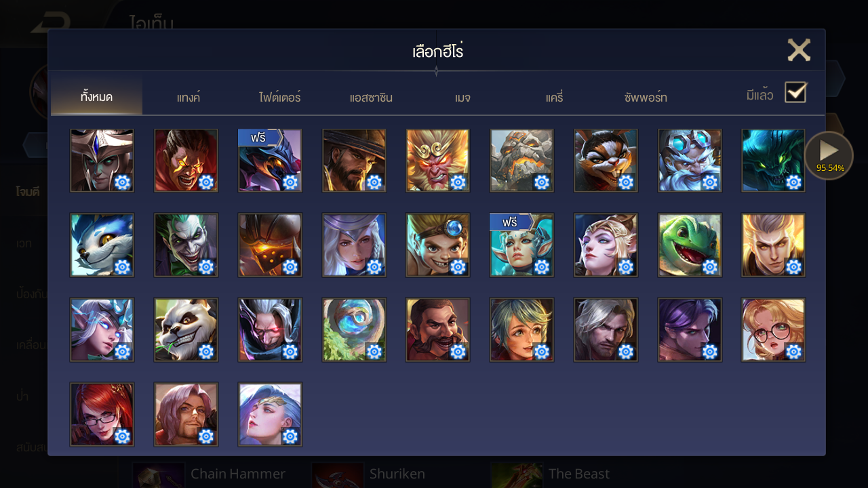Close the เลือกฮีโร่ dialog

[x=799, y=50]
